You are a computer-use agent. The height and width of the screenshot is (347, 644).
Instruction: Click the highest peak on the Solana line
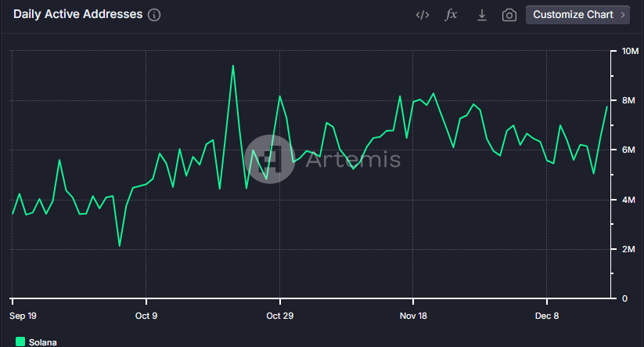[x=233, y=66]
